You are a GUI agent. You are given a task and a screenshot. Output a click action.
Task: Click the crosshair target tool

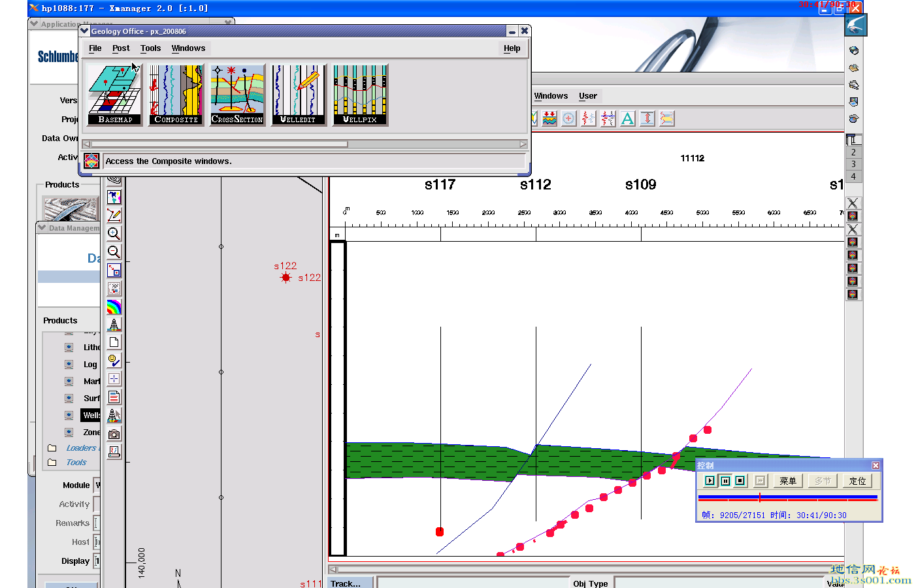(x=114, y=379)
